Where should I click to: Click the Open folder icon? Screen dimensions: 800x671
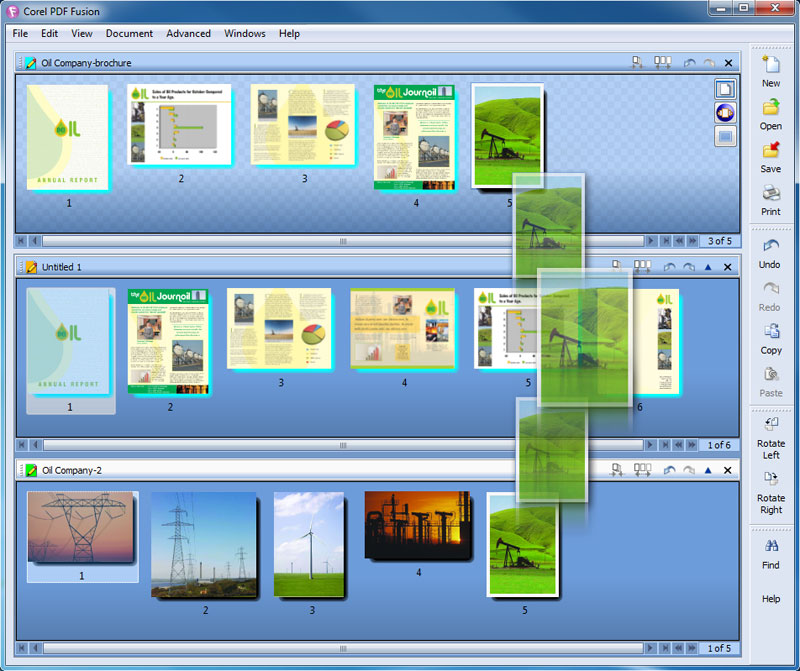pyautogui.click(x=770, y=109)
